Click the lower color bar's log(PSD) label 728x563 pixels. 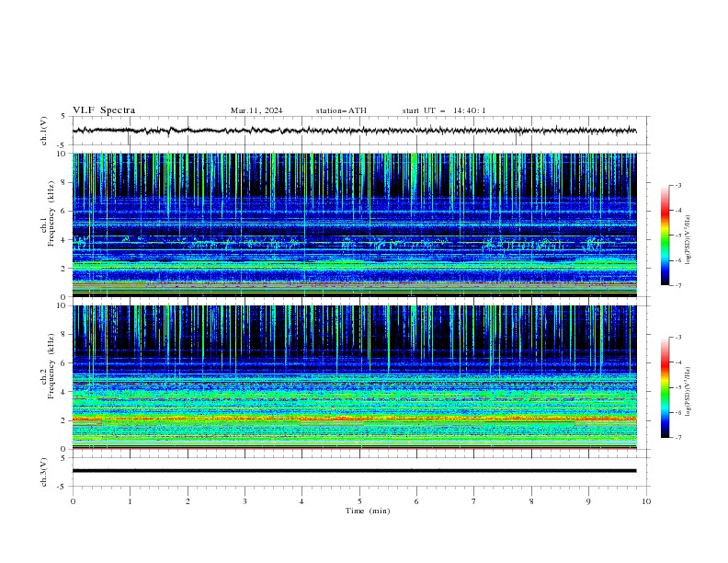688,391
